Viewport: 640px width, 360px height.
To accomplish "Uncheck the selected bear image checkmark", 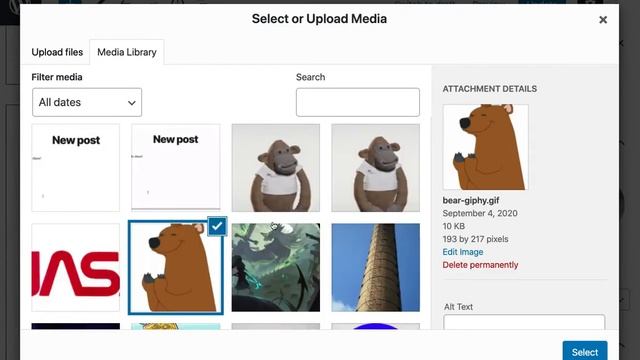I will point(217,227).
